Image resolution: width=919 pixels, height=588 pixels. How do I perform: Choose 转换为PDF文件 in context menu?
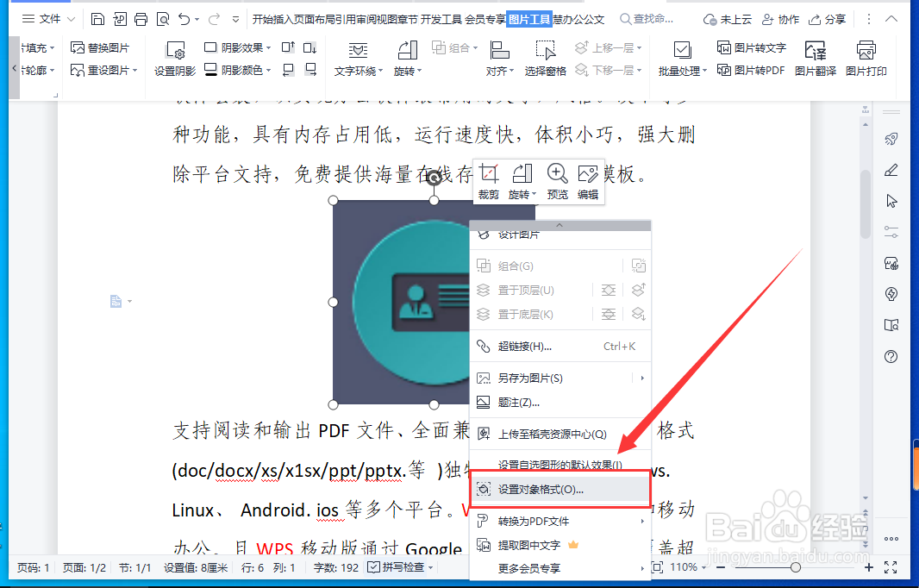(x=560, y=521)
